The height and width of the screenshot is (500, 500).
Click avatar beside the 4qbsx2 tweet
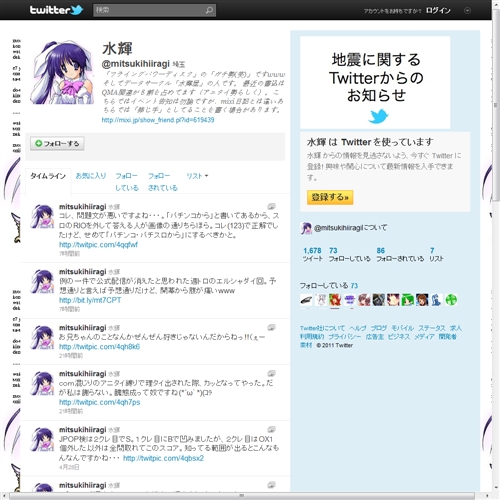pyautogui.click(x=42, y=439)
